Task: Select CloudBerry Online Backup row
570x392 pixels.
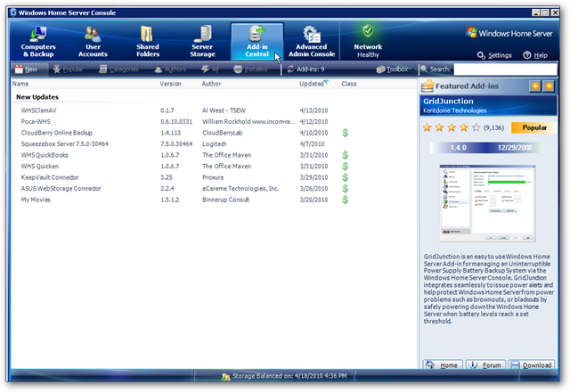Action: [x=214, y=133]
